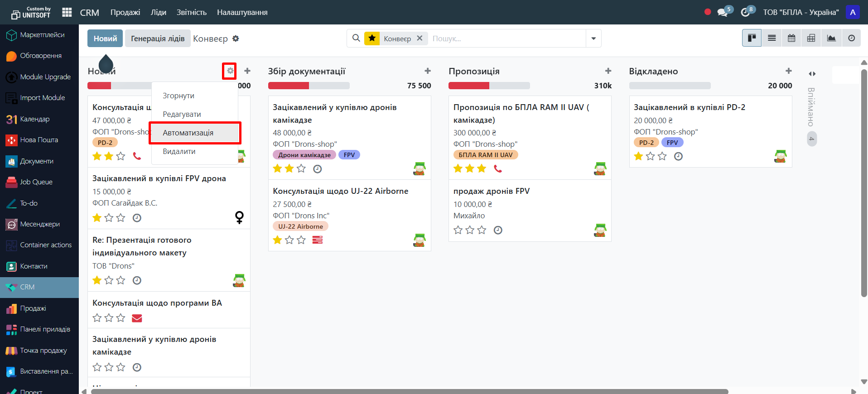Click gear icon in Новий column header
The height and width of the screenshot is (394, 868).
click(230, 71)
